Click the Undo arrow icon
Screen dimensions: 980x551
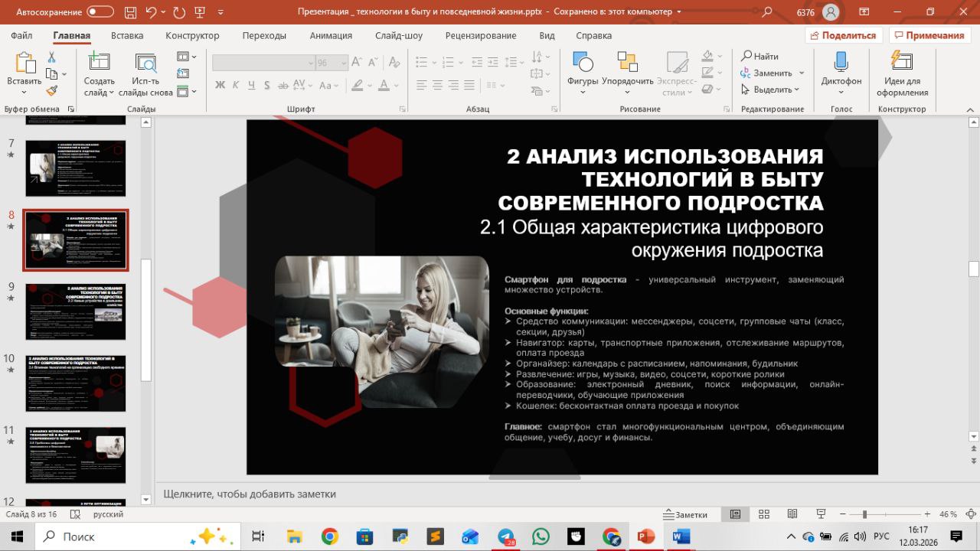151,12
